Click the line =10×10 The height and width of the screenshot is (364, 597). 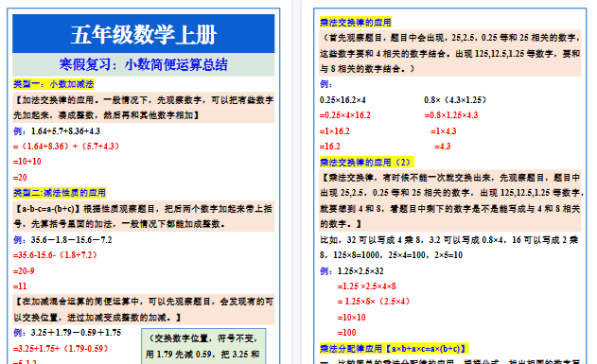point(351,318)
